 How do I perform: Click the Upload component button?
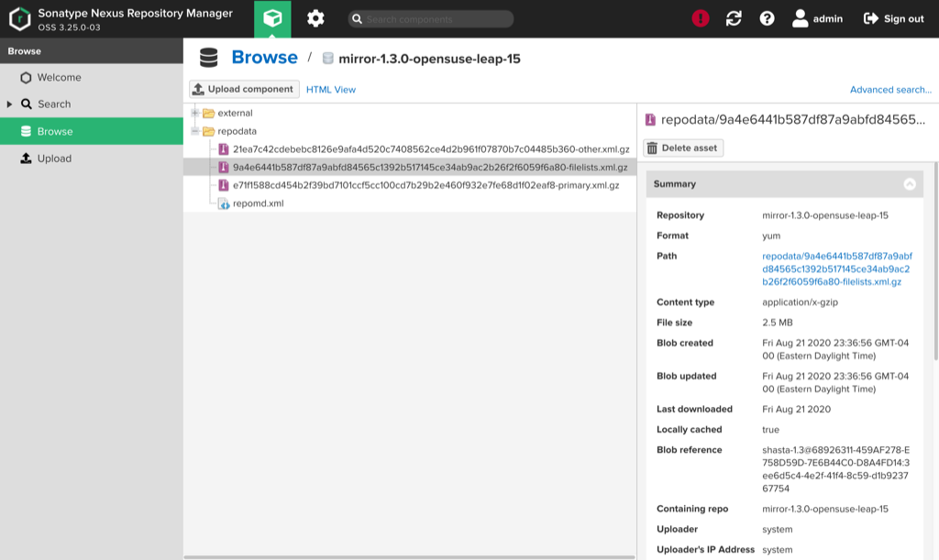coord(244,89)
